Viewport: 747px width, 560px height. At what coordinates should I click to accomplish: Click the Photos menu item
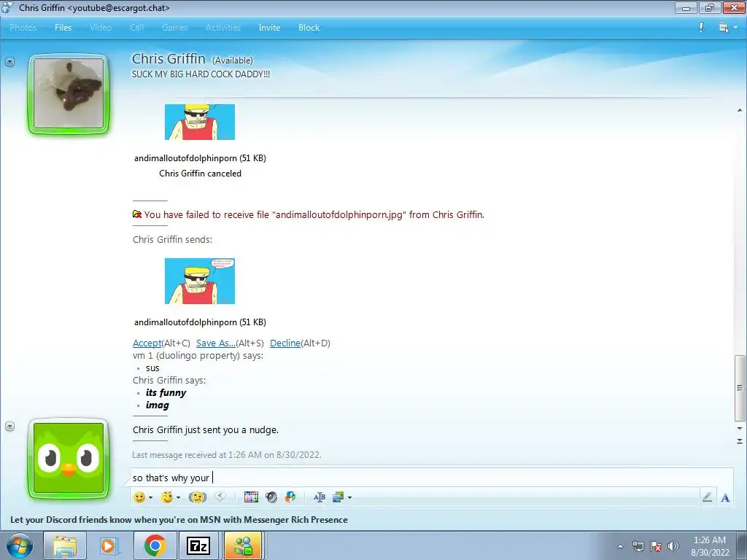coord(23,28)
